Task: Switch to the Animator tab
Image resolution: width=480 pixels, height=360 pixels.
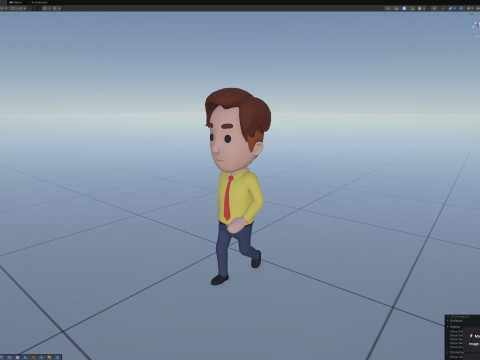Action: (x=39, y=2)
